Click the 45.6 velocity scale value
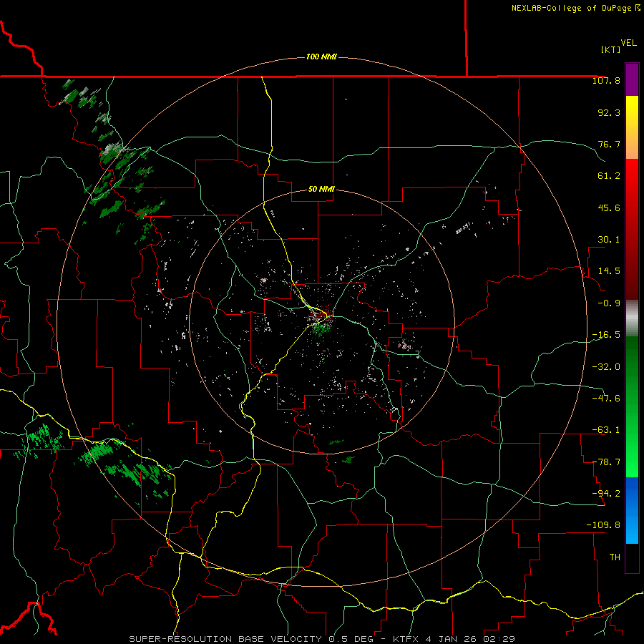This screenshot has width=644, height=644. (x=609, y=208)
